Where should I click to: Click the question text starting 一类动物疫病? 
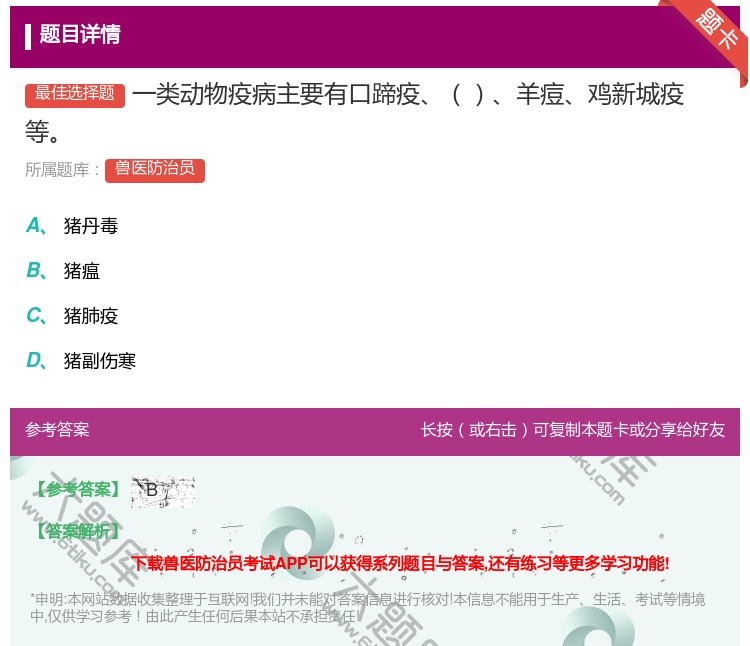tap(355, 113)
